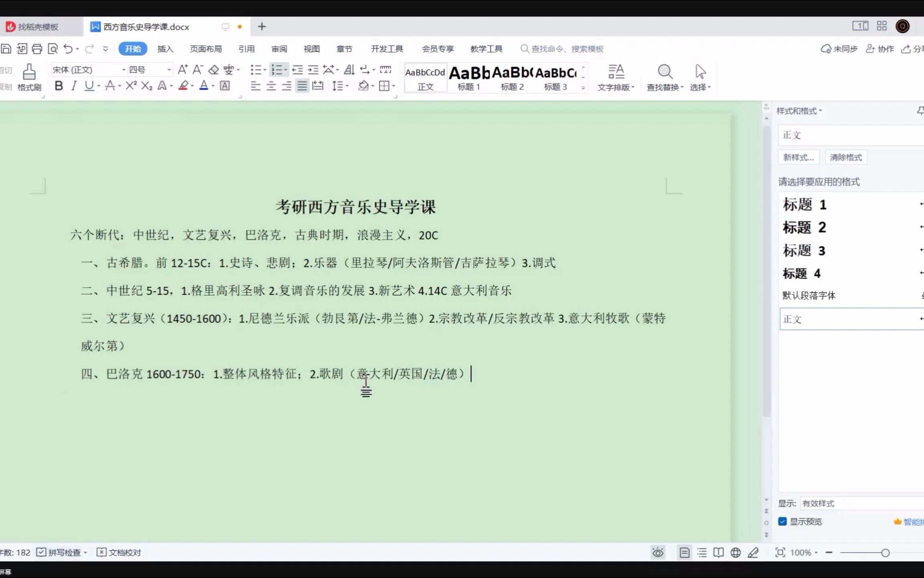Click 文档校对 in status bar

(119, 552)
